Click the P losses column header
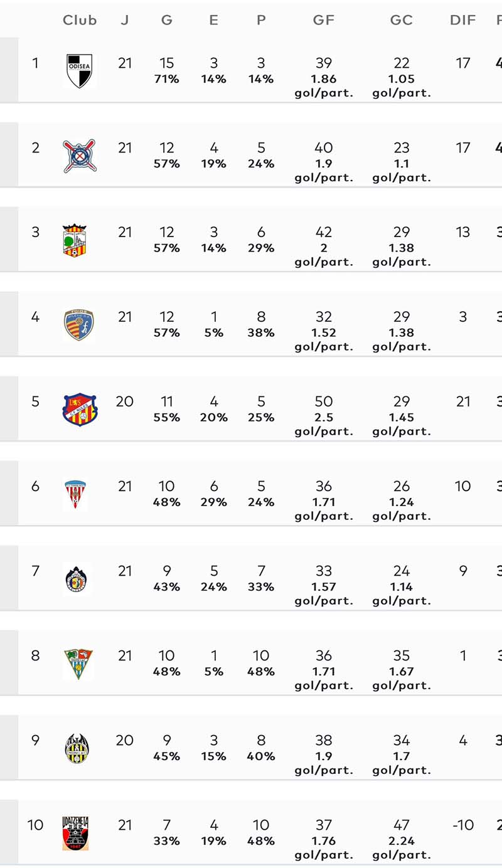The image size is (502, 868). coord(261,20)
